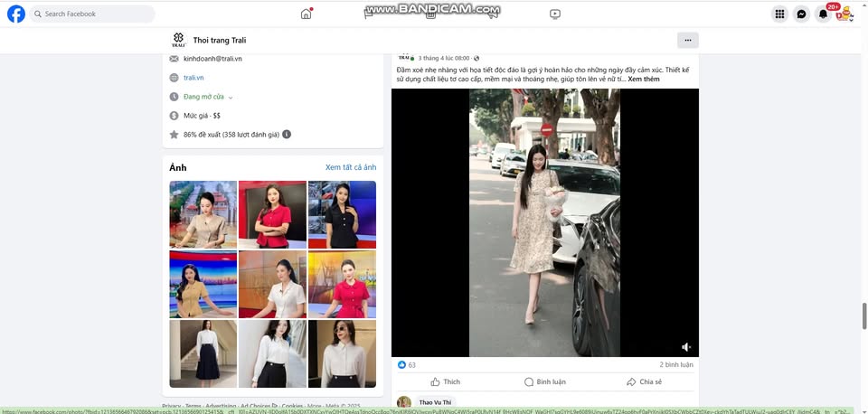Click the post's public audience globe icon
This screenshot has width=868, height=414.
pyautogui.click(x=476, y=58)
